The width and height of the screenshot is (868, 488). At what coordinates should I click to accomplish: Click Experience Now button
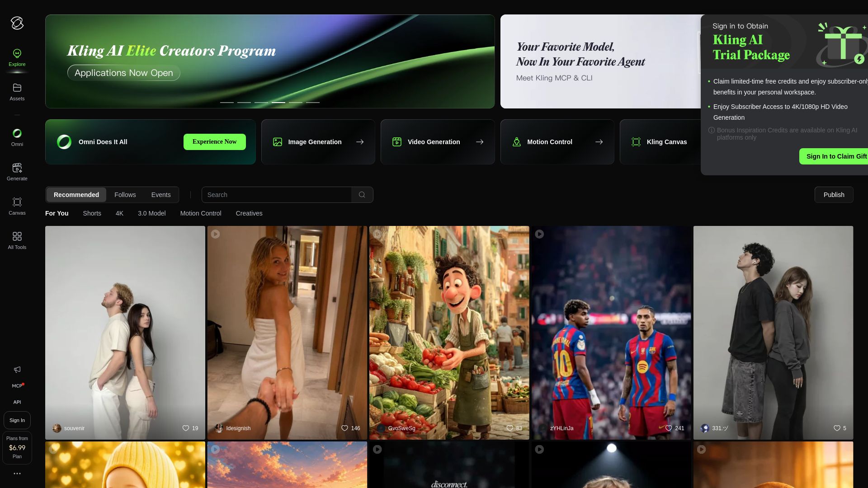coord(215,142)
